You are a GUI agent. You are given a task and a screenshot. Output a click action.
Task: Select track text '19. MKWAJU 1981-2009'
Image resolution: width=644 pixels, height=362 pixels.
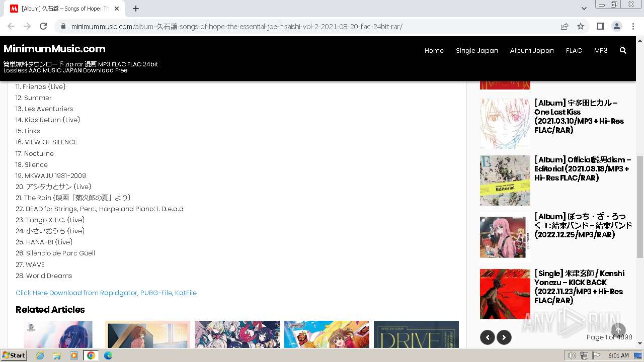coord(51,175)
